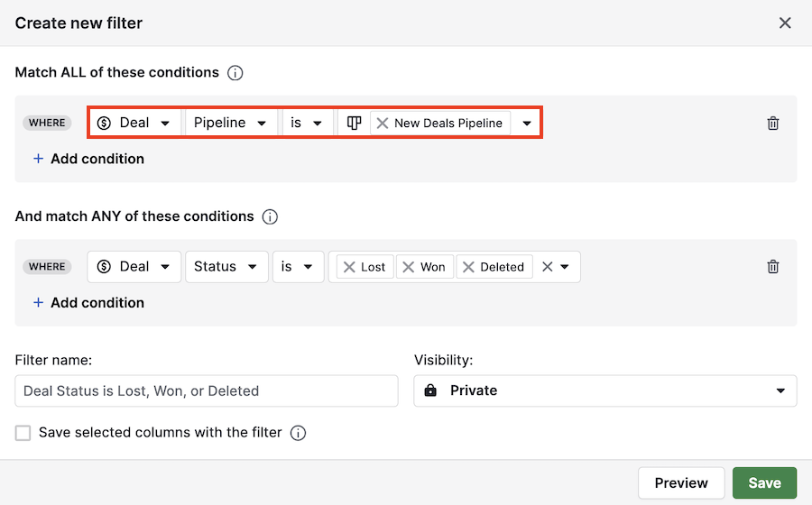Enable Save selected columns with the filter
The width and height of the screenshot is (812, 505).
tap(23, 434)
